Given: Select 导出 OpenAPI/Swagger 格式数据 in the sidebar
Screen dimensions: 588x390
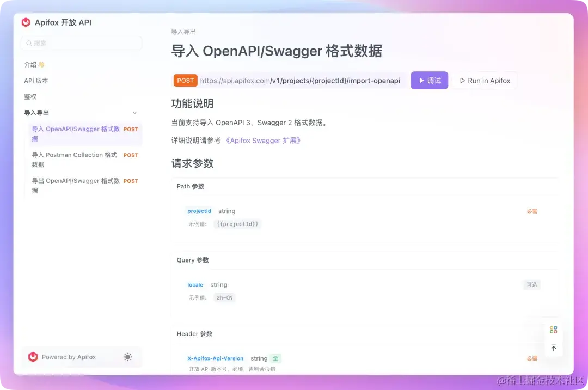Looking at the screenshot, I should click(x=73, y=185).
